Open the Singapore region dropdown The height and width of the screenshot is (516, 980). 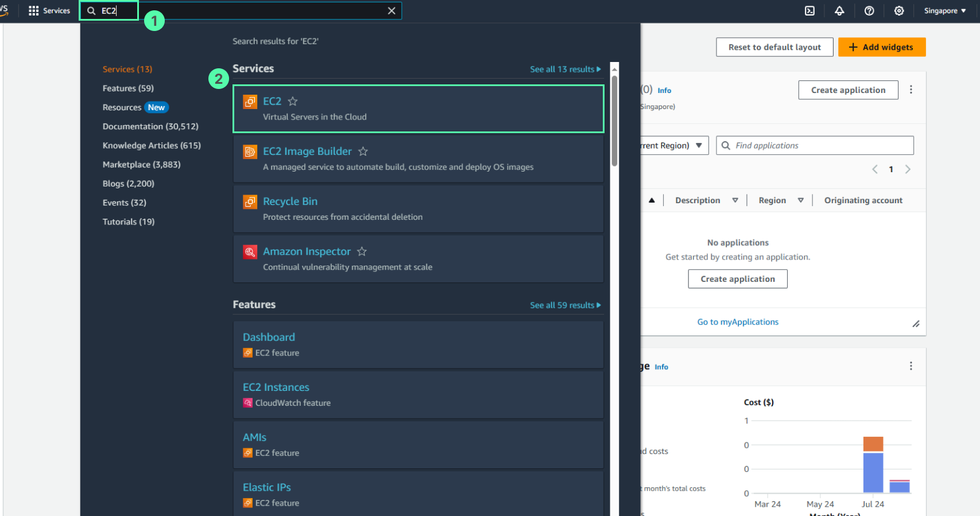coord(945,11)
